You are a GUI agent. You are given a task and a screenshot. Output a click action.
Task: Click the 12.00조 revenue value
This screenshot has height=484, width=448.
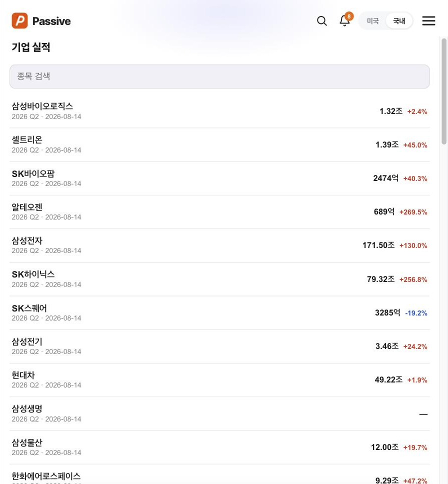pyautogui.click(x=384, y=447)
